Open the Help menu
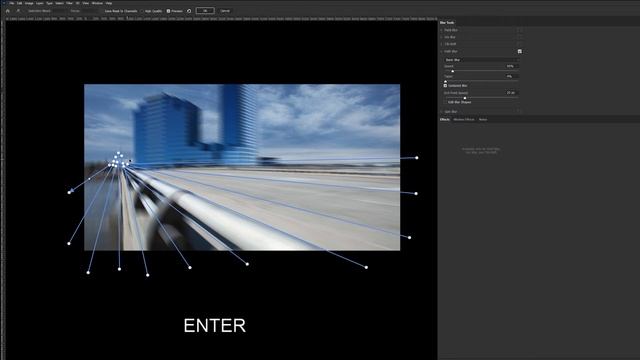 point(109,3)
